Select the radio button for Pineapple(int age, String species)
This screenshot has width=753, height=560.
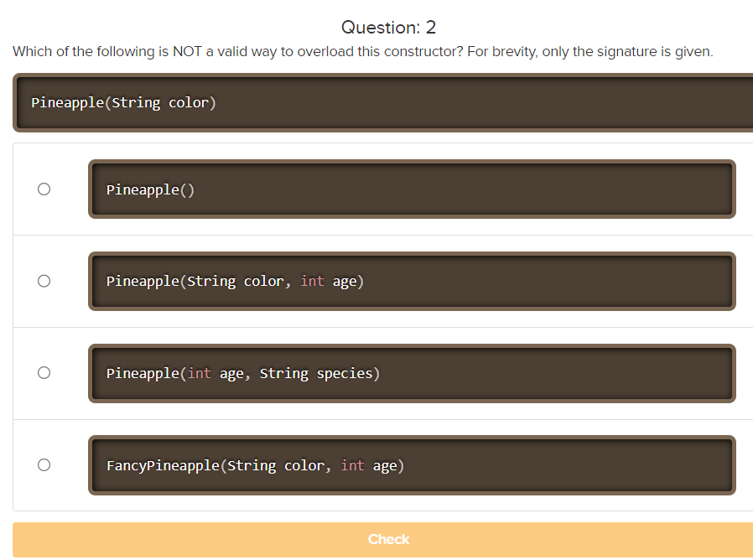point(44,372)
